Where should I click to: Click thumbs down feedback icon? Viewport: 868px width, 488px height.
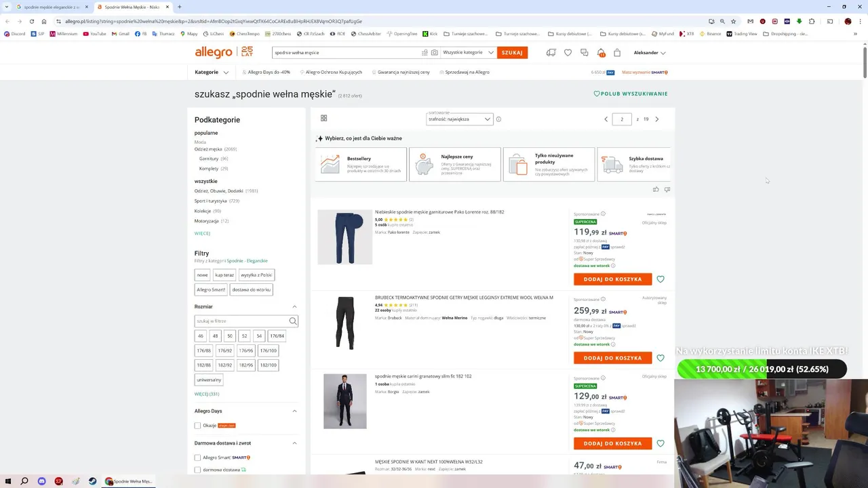coord(667,190)
